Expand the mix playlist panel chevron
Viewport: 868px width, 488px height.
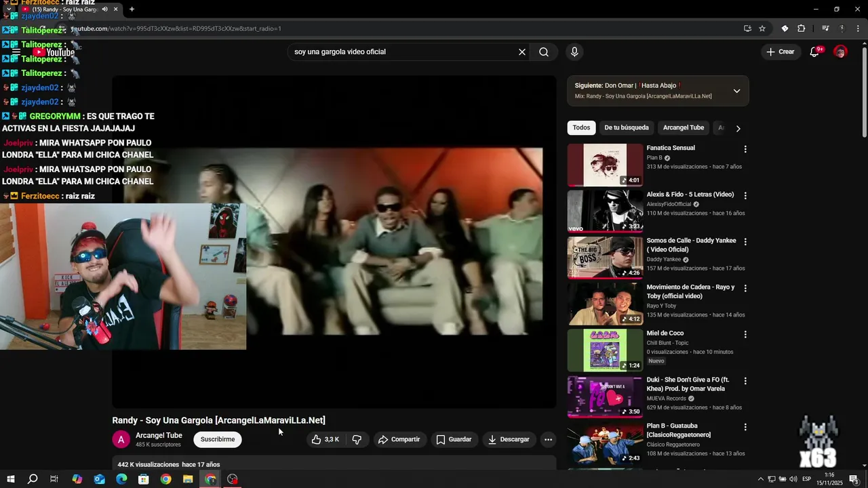(x=736, y=91)
